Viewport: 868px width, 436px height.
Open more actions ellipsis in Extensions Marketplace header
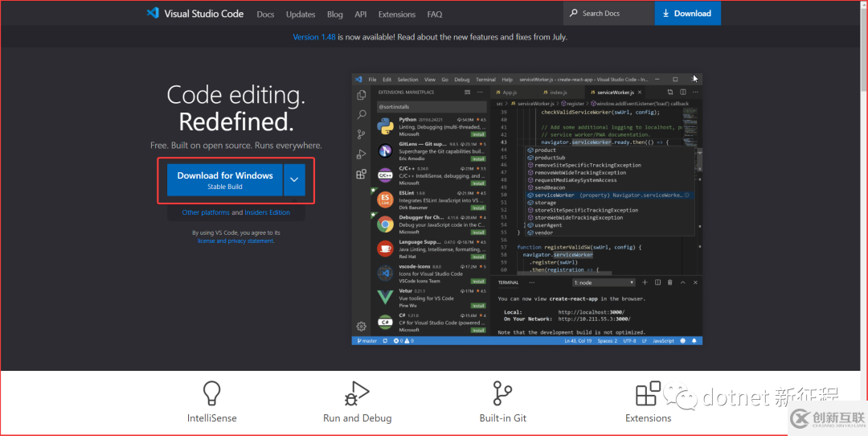(480, 93)
